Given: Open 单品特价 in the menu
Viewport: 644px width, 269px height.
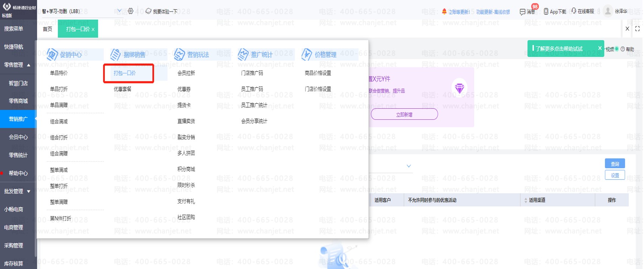Looking at the screenshot, I should (59, 73).
